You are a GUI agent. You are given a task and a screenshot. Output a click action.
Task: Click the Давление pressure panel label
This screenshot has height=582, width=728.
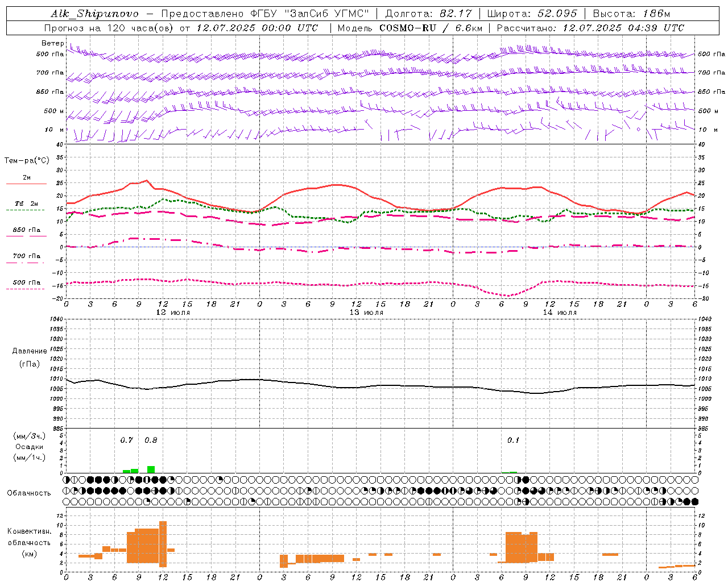(30, 351)
